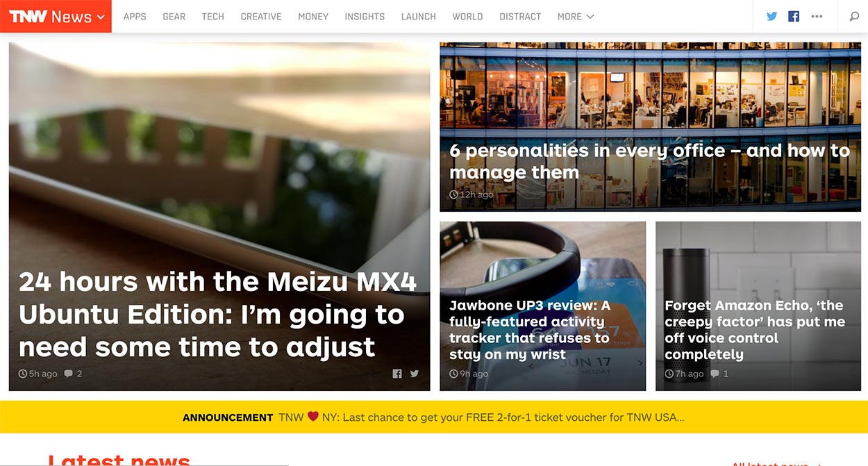Image resolution: width=868 pixels, height=466 pixels.
Task: Open the comment icon on the Amazon Echo article
Action: coord(719,374)
